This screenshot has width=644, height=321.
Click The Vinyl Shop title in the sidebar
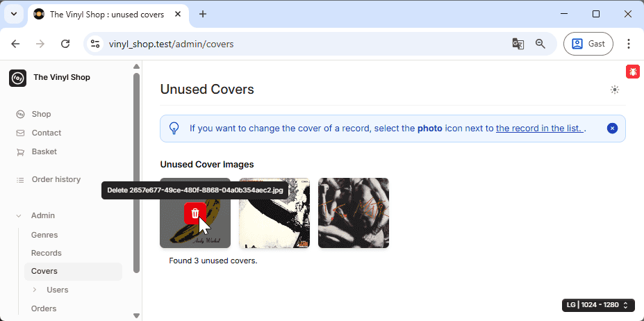(x=62, y=77)
